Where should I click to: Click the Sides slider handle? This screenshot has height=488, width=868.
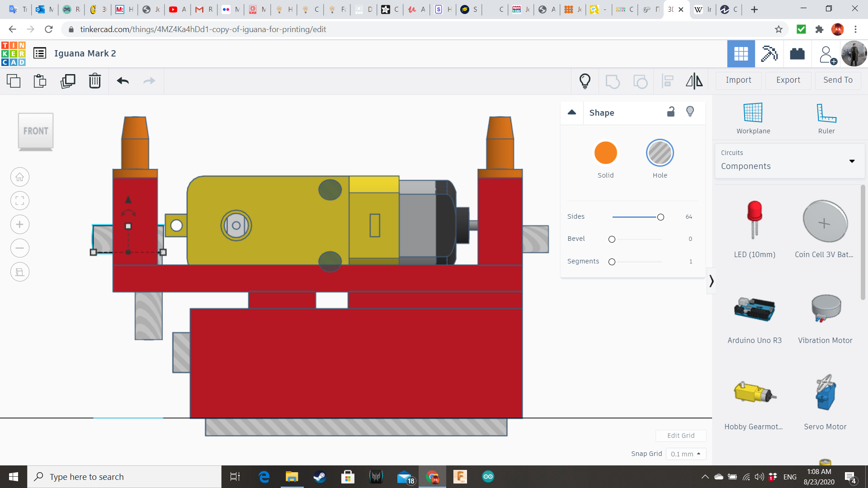[x=660, y=217]
